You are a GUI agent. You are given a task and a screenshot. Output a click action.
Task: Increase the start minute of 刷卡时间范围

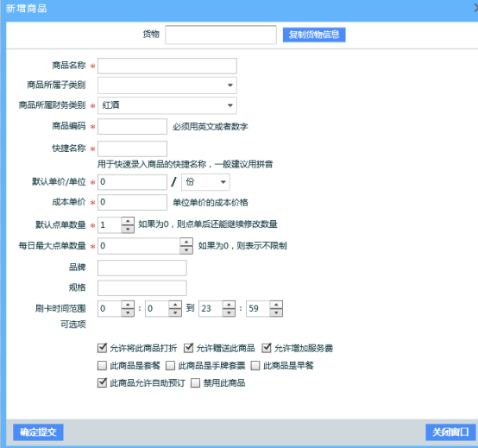coord(175,305)
